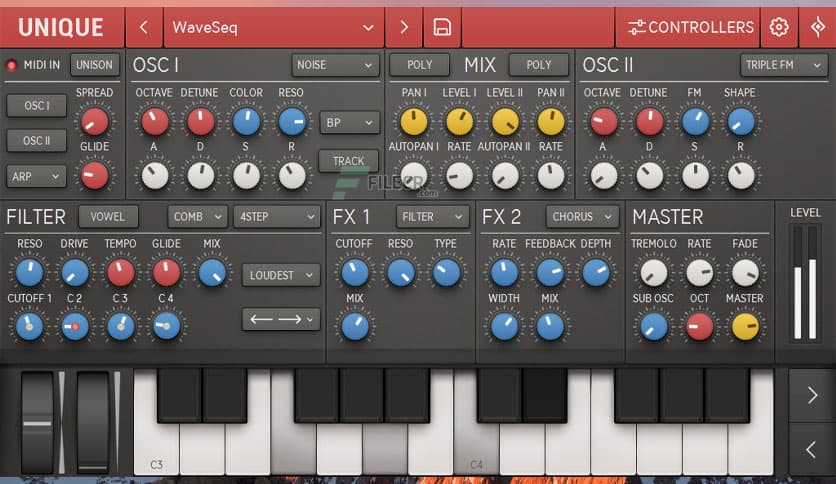
Task: Click the FX 1 CUTOFF knob
Action: (354, 272)
